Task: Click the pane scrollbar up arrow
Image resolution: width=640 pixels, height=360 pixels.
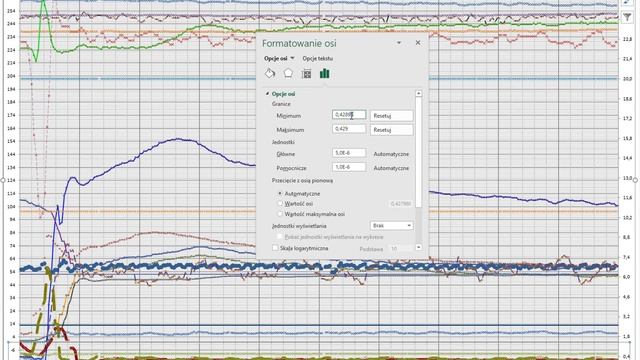Action: 418,93
